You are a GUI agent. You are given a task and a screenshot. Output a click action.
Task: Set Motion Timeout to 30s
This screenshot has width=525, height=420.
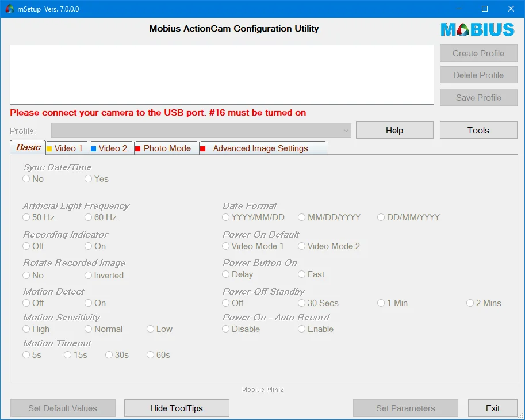[117, 354]
